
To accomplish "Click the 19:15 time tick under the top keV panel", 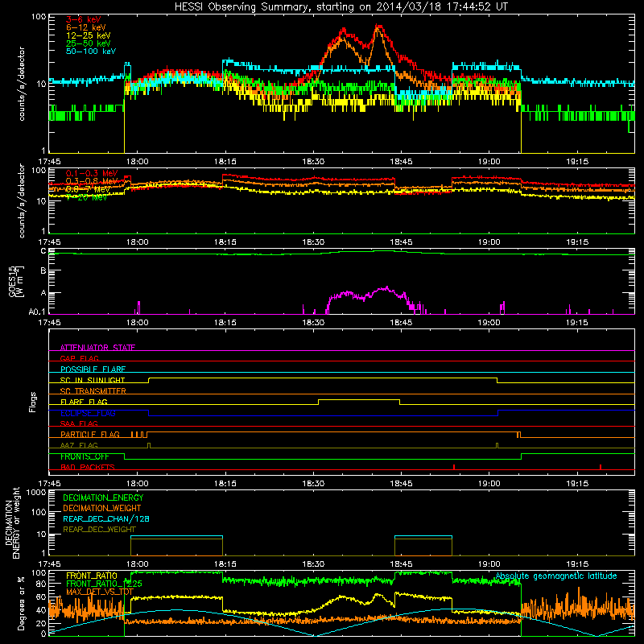I will pyautogui.click(x=577, y=162).
